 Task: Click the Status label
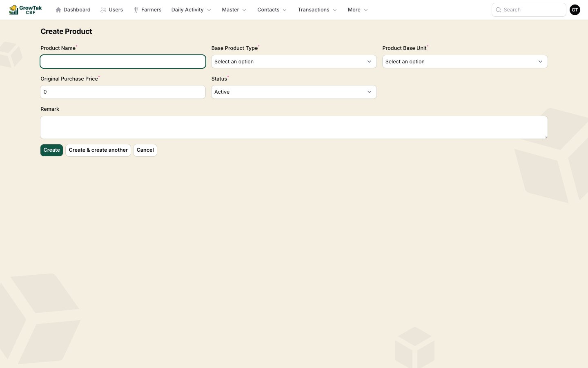point(219,79)
